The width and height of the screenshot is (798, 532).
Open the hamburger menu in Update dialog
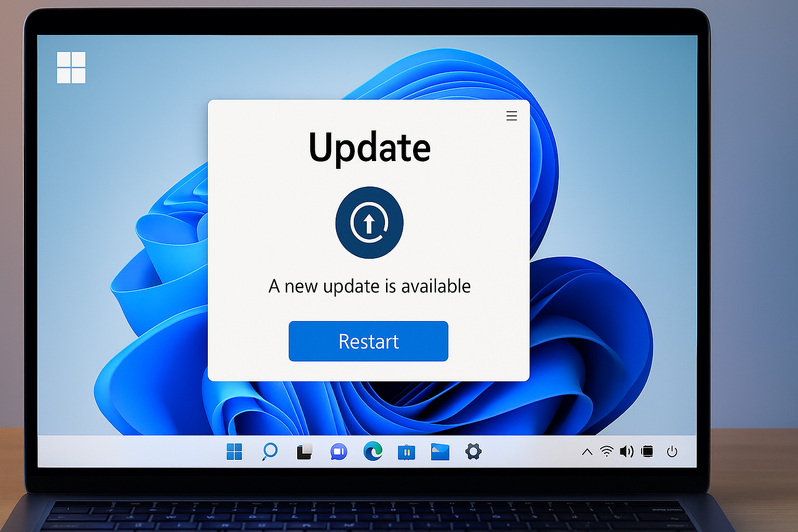(x=512, y=116)
